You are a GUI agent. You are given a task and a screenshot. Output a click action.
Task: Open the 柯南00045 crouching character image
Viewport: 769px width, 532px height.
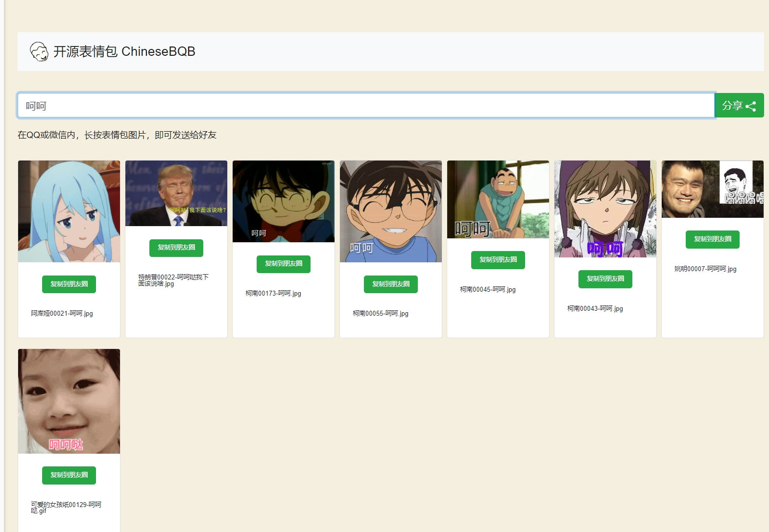tap(498, 199)
